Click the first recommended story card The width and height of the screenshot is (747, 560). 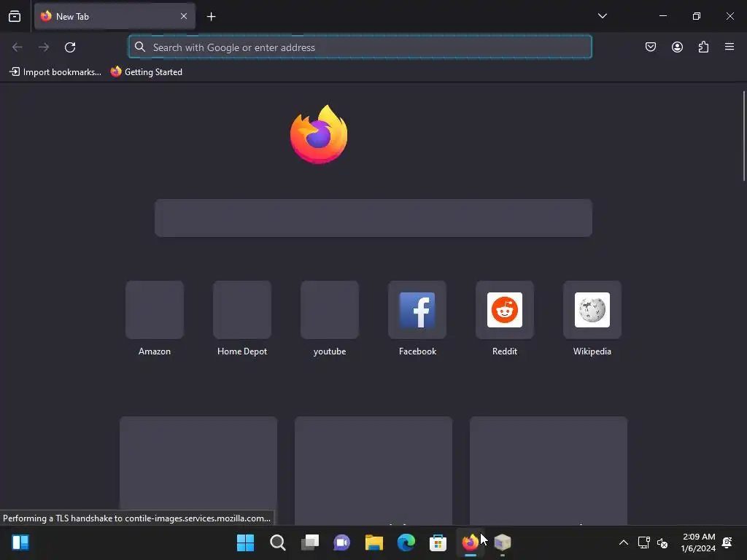[198, 471]
